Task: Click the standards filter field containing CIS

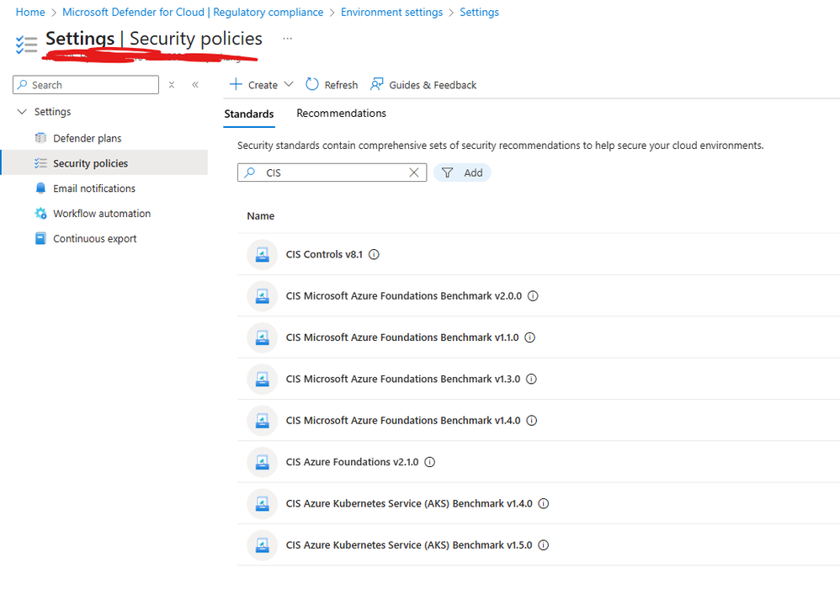Action: pyautogui.click(x=332, y=173)
